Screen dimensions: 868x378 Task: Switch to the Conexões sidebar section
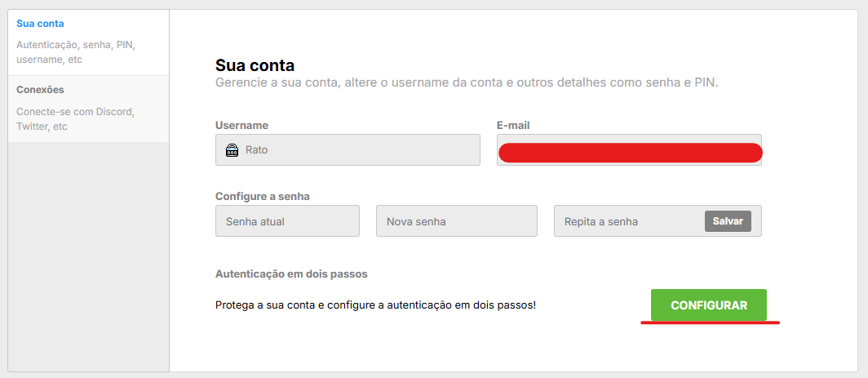[40, 90]
